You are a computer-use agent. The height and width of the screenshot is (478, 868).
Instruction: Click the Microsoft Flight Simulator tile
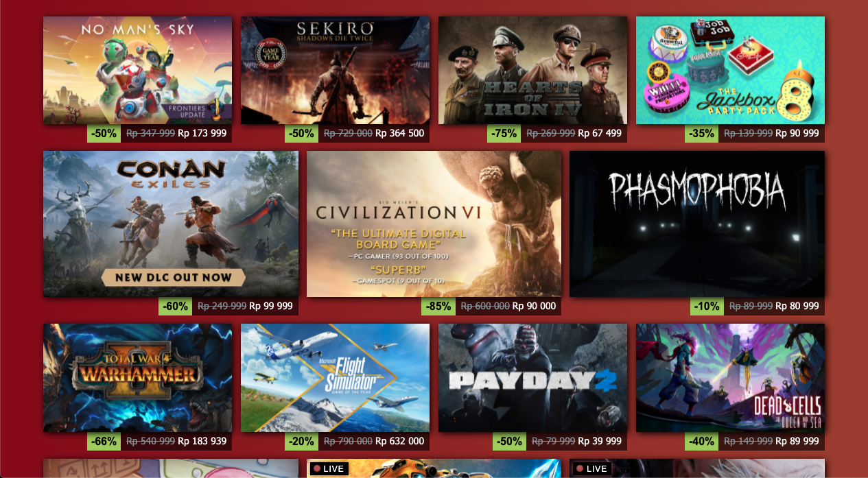click(x=335, y=378)
